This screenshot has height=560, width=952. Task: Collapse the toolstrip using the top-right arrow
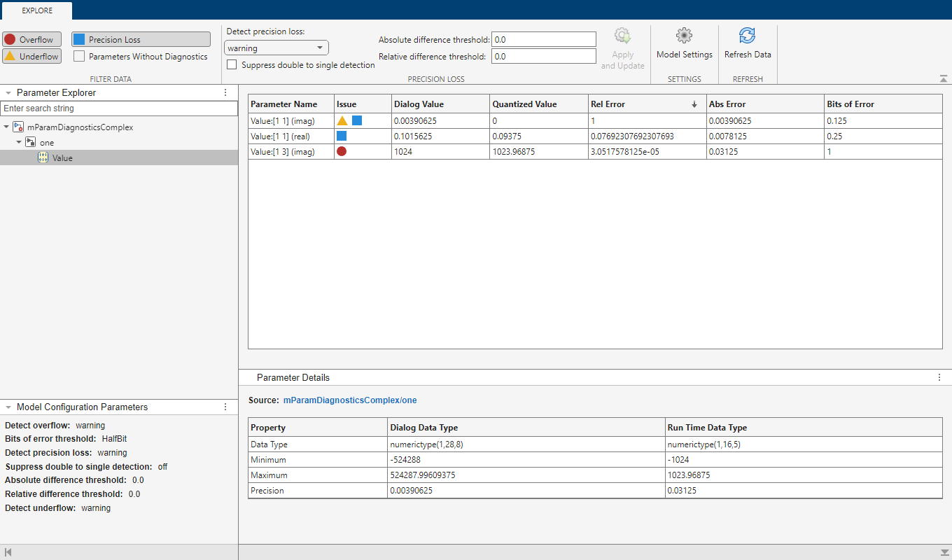point(944,79)
